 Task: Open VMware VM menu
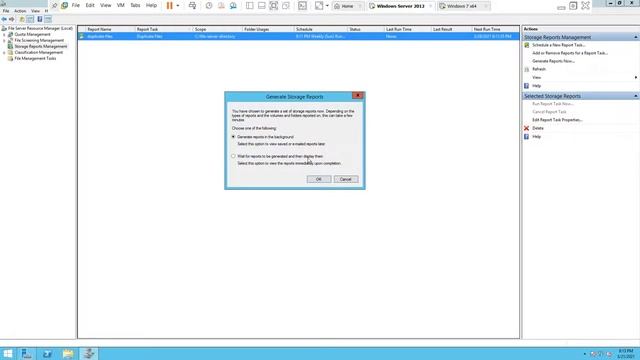[x=120, y=5]
